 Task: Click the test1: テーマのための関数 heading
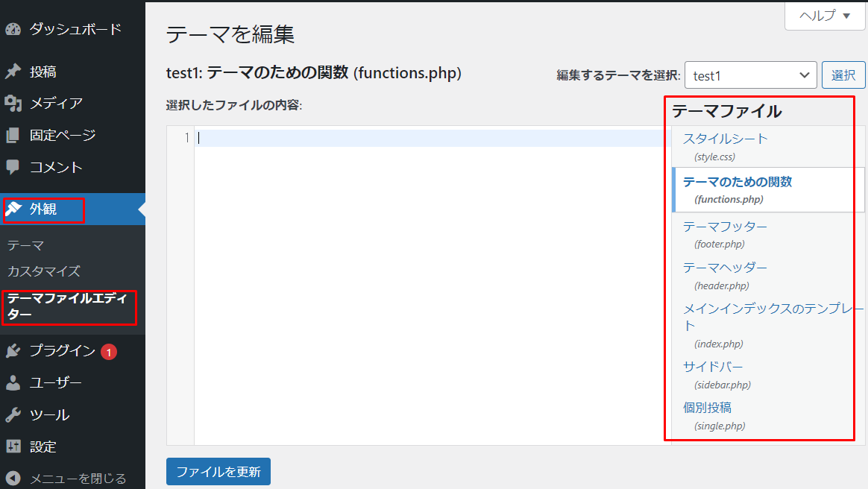[314, 72]
